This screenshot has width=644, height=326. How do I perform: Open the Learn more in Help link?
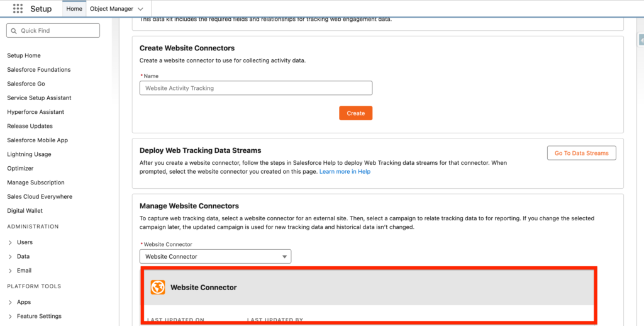pyautogui.click(x=345, y=172)
